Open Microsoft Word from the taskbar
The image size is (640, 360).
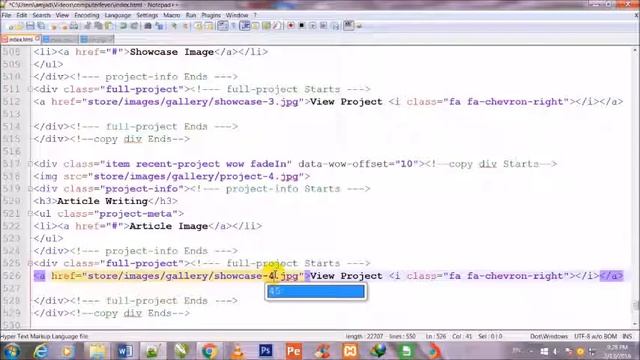pyautogui.click(x=125, y=351)
